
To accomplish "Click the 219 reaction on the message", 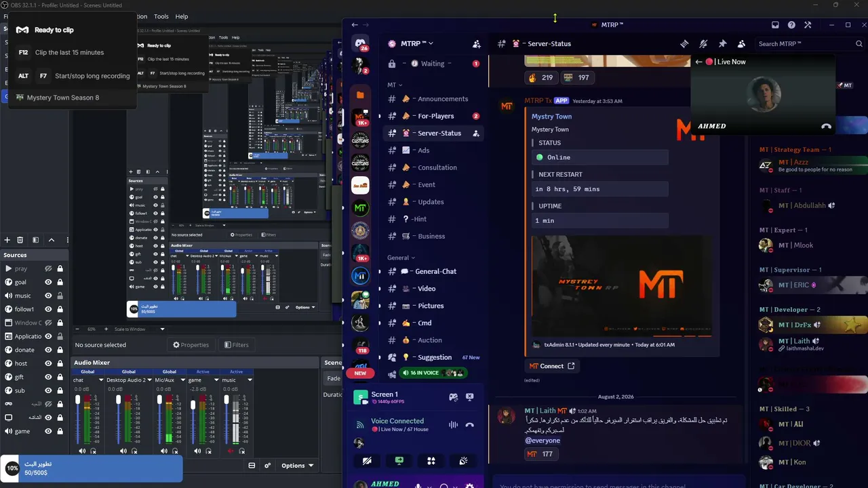I will click(540, 77).
